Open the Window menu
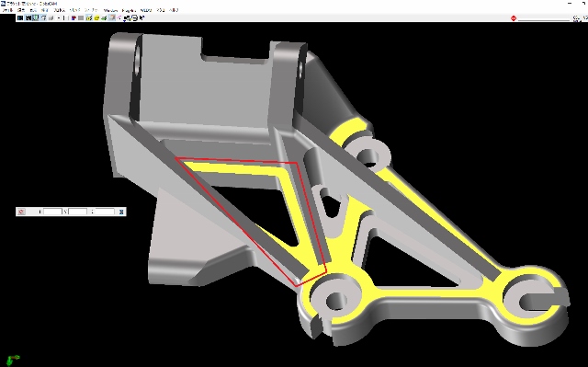 [110, 10]
